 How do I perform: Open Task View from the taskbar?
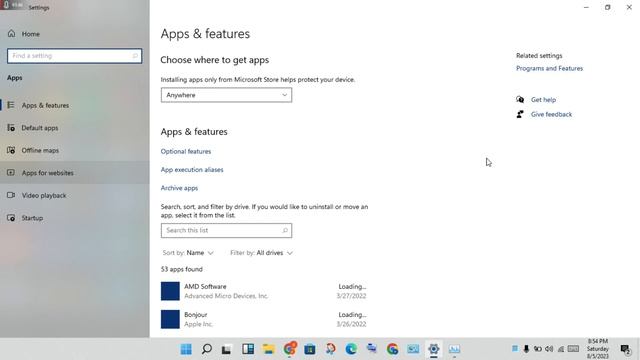click(x=227, y=349)
